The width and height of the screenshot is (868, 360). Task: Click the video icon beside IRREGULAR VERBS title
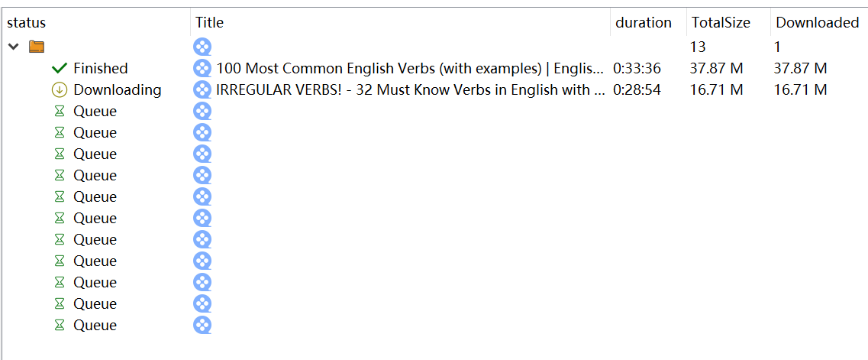pos(202,89)
